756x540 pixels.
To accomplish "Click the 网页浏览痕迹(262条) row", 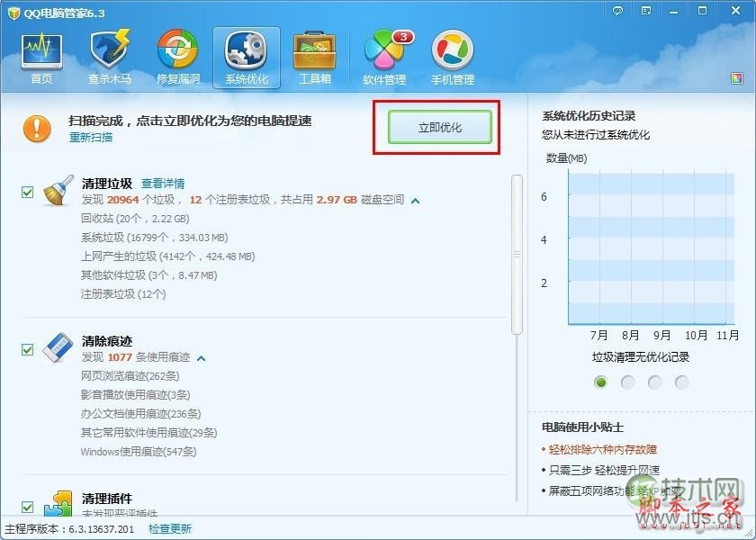I will click(130, 375).
